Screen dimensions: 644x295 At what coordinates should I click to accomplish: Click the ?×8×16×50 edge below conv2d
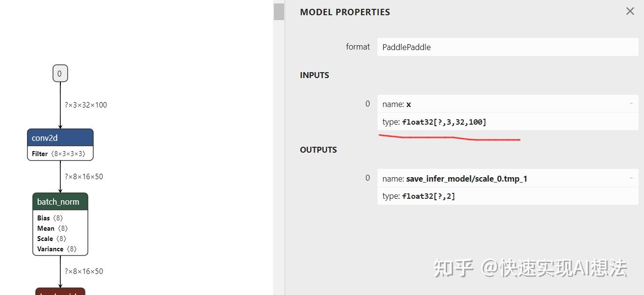pyautogui.click(x=84, y=176)
